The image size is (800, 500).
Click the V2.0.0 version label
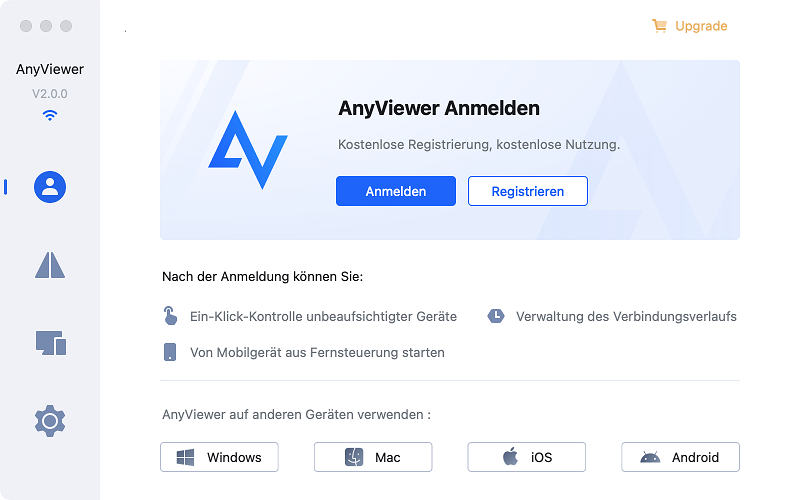click(x=49, y=94)
